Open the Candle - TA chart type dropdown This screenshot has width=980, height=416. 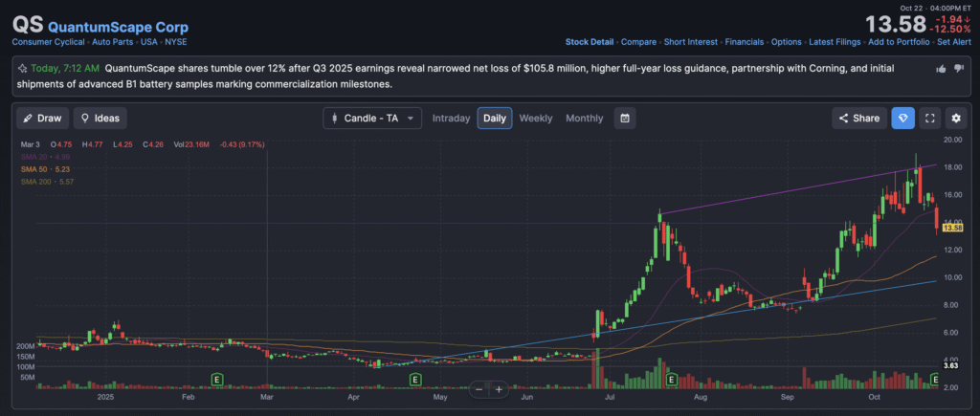point(372,119)
